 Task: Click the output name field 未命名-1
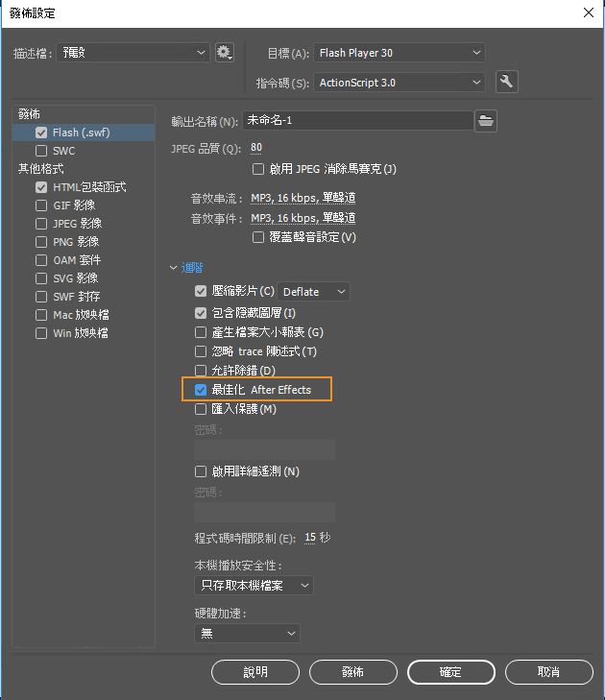357,121
